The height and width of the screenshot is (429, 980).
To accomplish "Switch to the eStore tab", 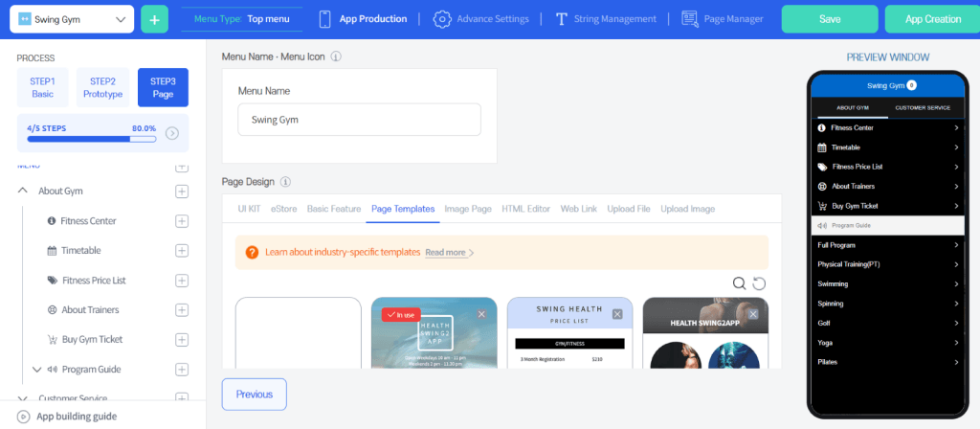I will [283, 209].
